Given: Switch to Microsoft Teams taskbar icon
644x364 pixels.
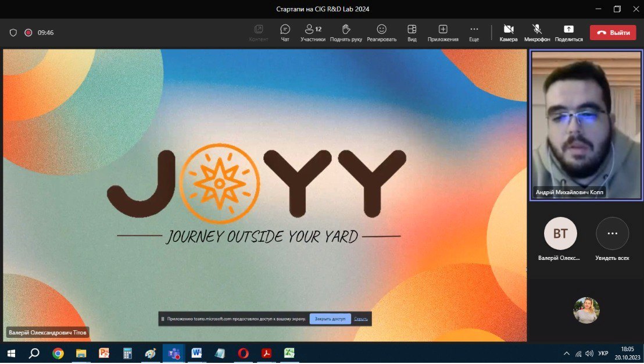Looking at the screenshot, I should (174, 354).
